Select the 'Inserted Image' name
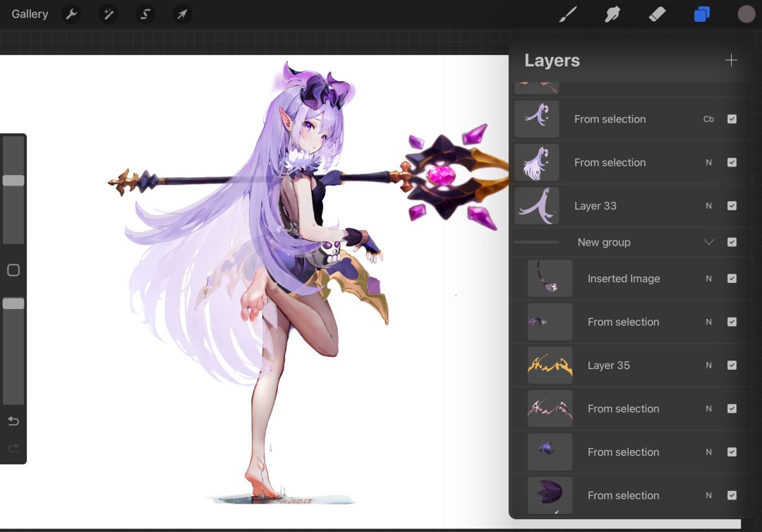The image size is (762, 532). [624, 279]
